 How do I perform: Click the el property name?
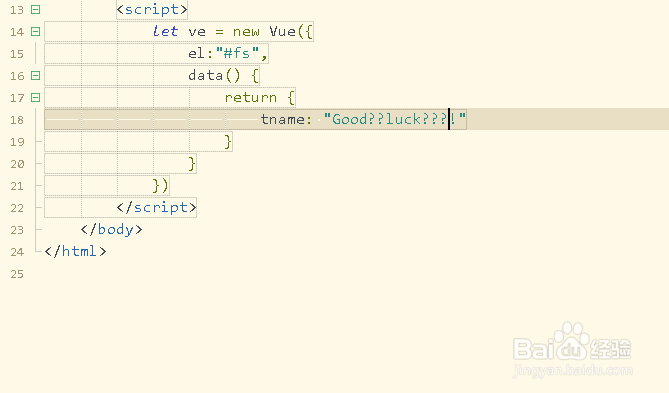pyautogui.click(x=197, y=53)
